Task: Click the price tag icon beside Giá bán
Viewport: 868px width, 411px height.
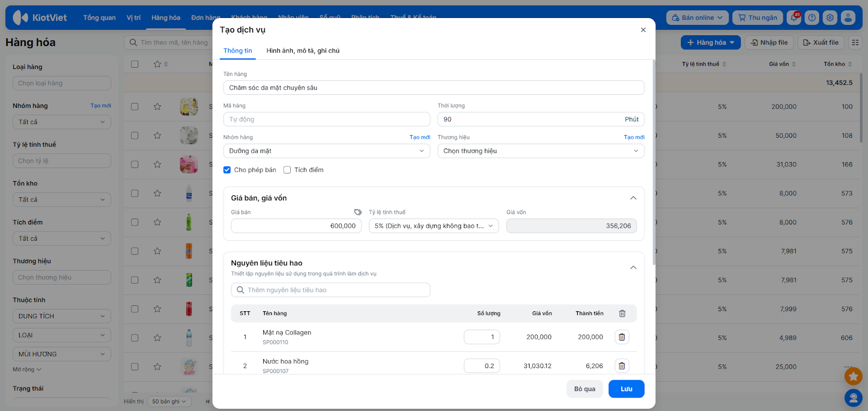Action: tap(358, 212)
